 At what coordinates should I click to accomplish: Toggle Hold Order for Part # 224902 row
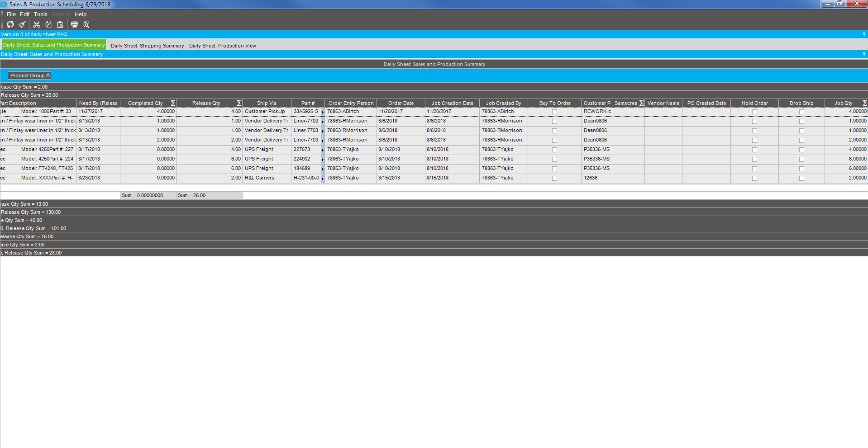click(x=754, y=159)
